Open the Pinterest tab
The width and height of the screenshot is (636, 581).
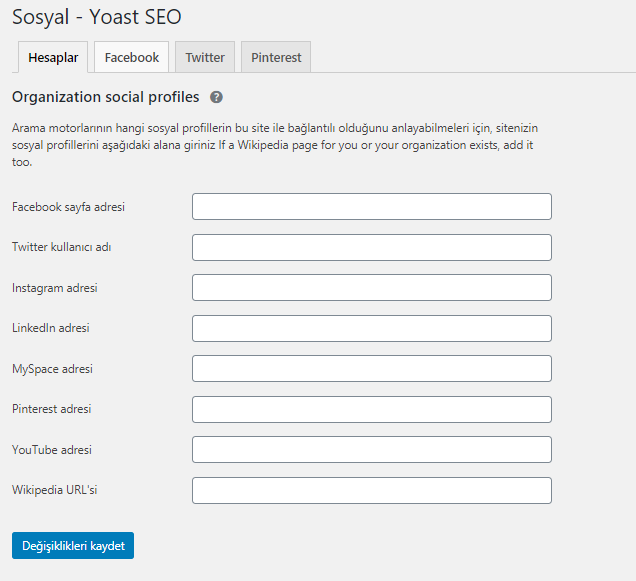pos(276,57)
